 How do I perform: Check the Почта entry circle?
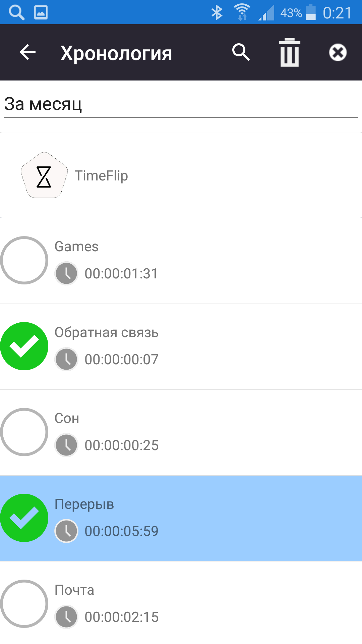[x=24, y=604]
